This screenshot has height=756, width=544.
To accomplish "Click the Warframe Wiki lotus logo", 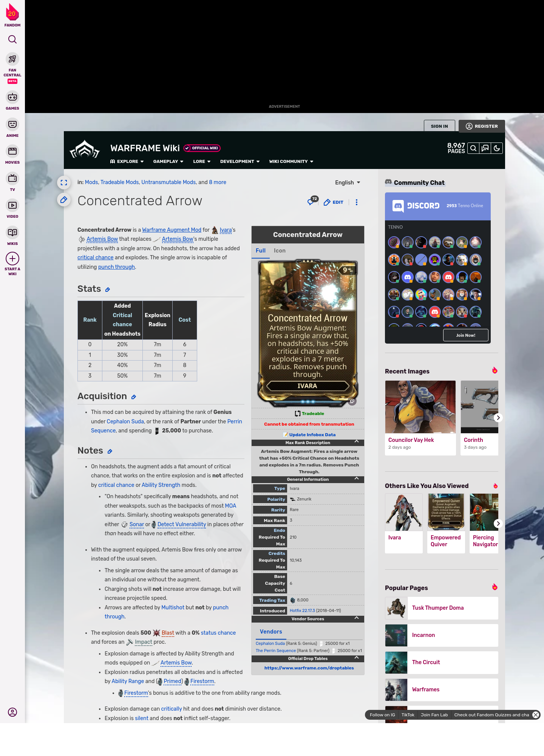I will coord(85,150).
